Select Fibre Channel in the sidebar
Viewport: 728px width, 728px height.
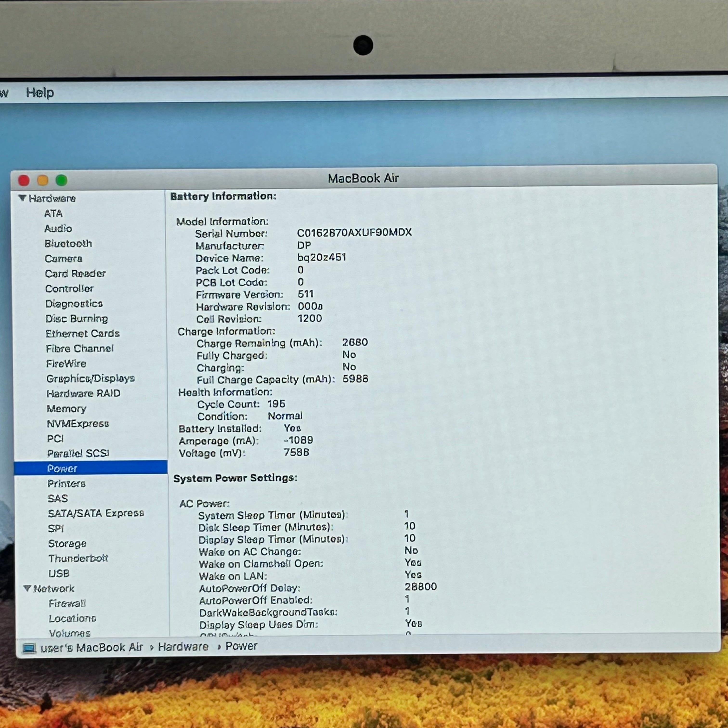(x=79, y=349)
